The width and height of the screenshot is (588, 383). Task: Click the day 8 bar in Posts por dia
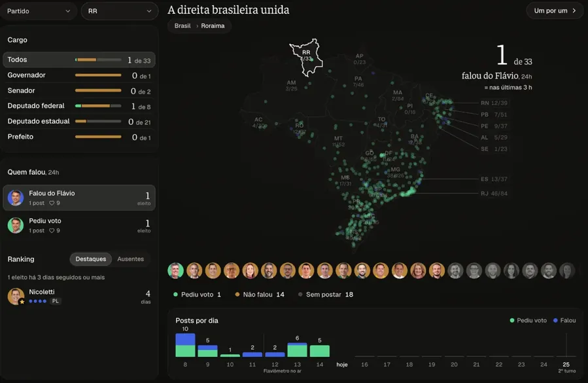(x=185, y=345)
